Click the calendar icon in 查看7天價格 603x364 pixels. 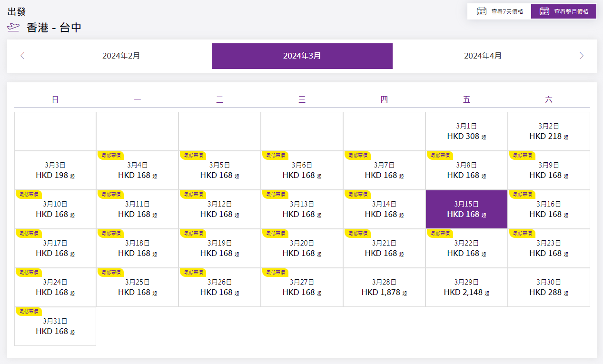pos(482,11)
